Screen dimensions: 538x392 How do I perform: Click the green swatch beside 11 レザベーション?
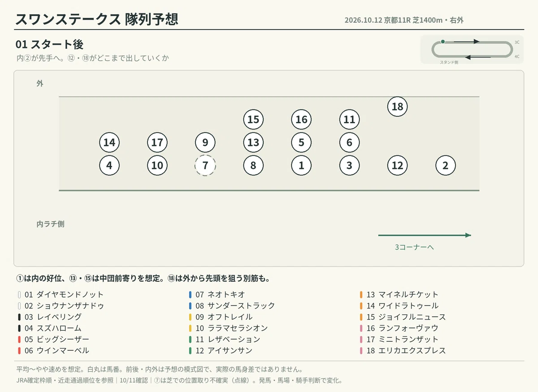click(x=191, y=340)
